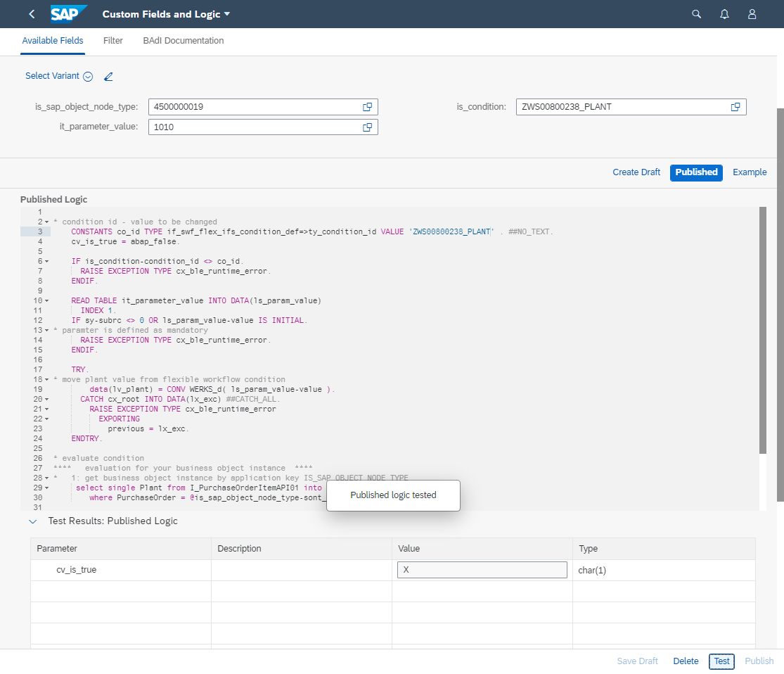The width and height of the screenshot is (784, 674).
Task: Click the Value column header
Action: 482,549
